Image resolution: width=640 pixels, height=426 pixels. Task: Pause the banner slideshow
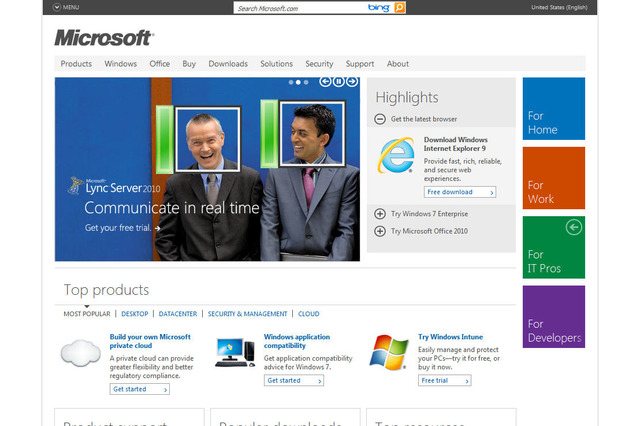click(338, 82)
